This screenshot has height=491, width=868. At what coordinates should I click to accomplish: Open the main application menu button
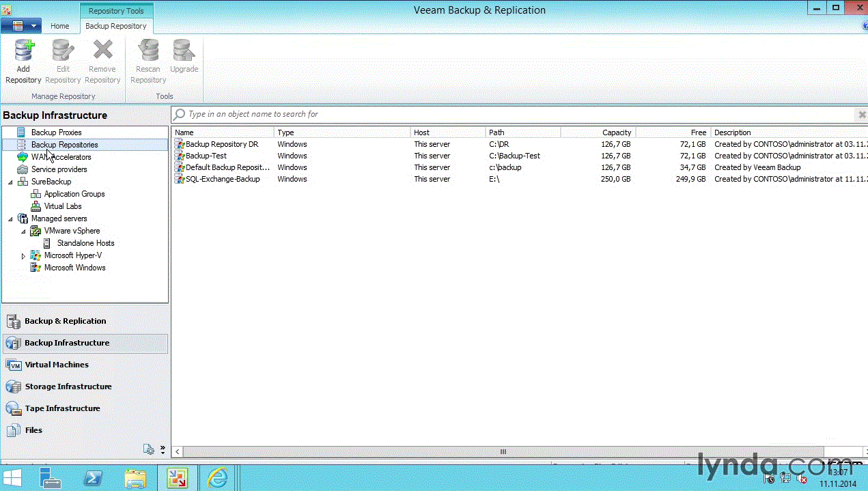coord(21,26)
